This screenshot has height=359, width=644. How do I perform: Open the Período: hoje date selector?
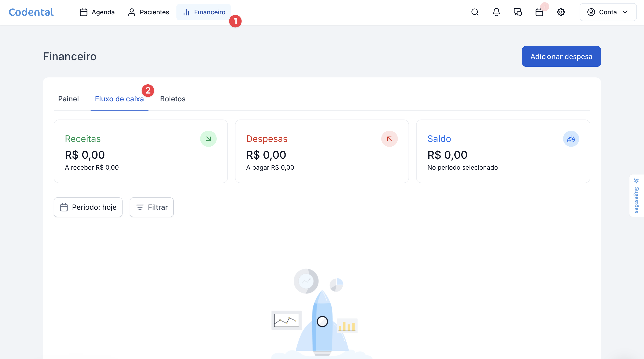(88, 207)
